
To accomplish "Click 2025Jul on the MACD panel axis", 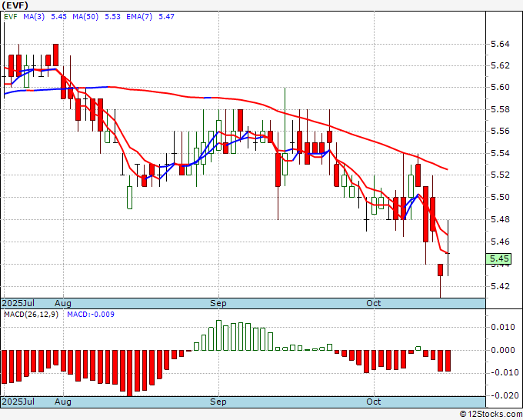I will tap(18, 402).
